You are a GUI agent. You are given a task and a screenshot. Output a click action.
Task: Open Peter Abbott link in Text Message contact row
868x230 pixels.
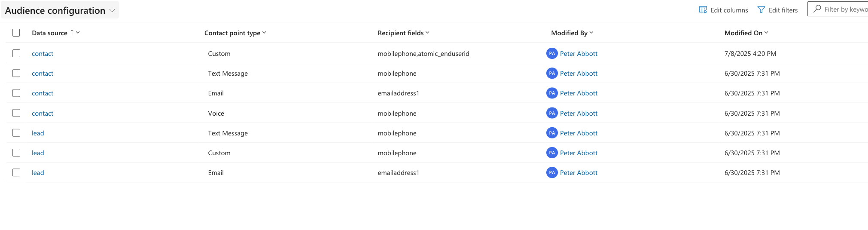579,73
